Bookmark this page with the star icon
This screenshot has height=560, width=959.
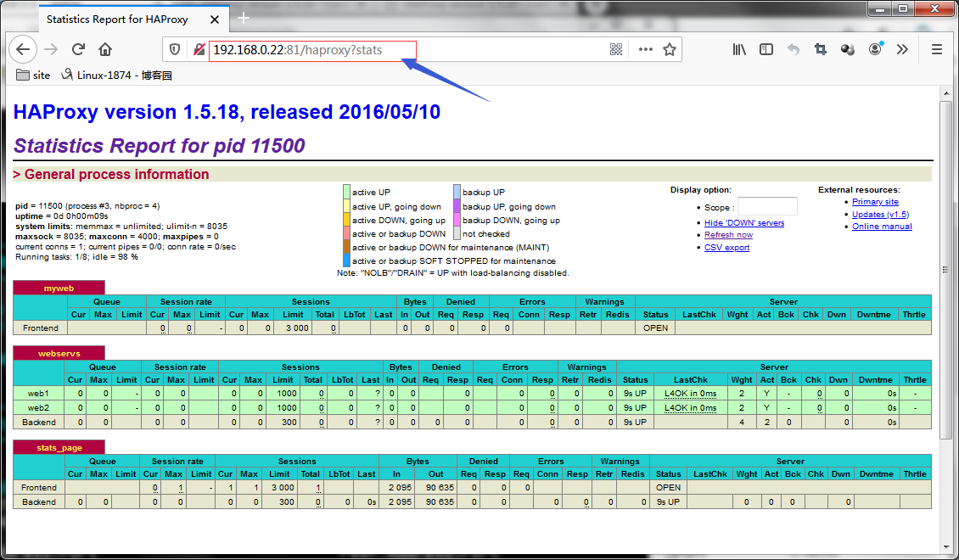tap(670, 49)
